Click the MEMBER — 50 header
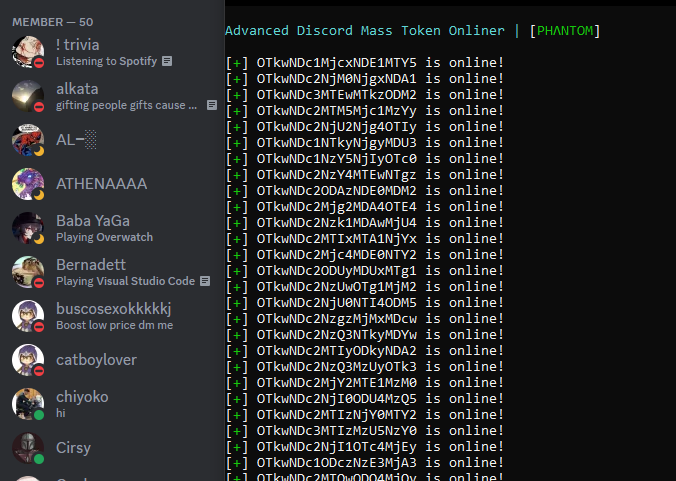 click(53, 22)
